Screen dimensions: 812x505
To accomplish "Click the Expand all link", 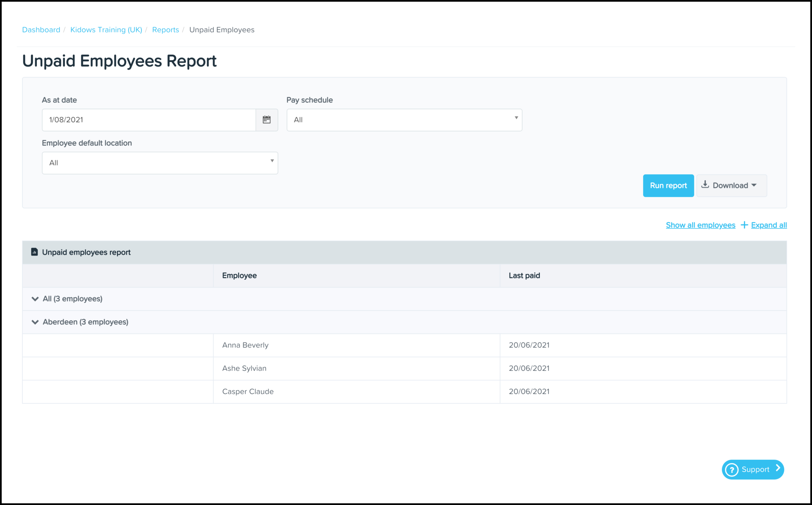I will (769, 225).
